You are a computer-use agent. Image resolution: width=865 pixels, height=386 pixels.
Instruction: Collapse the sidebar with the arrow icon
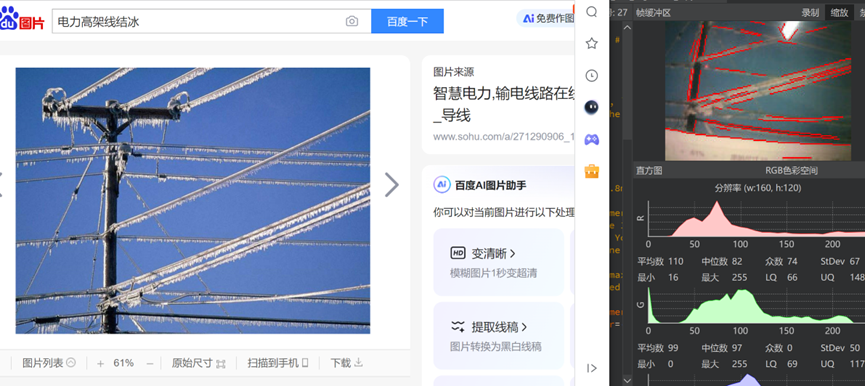(591, 368)
